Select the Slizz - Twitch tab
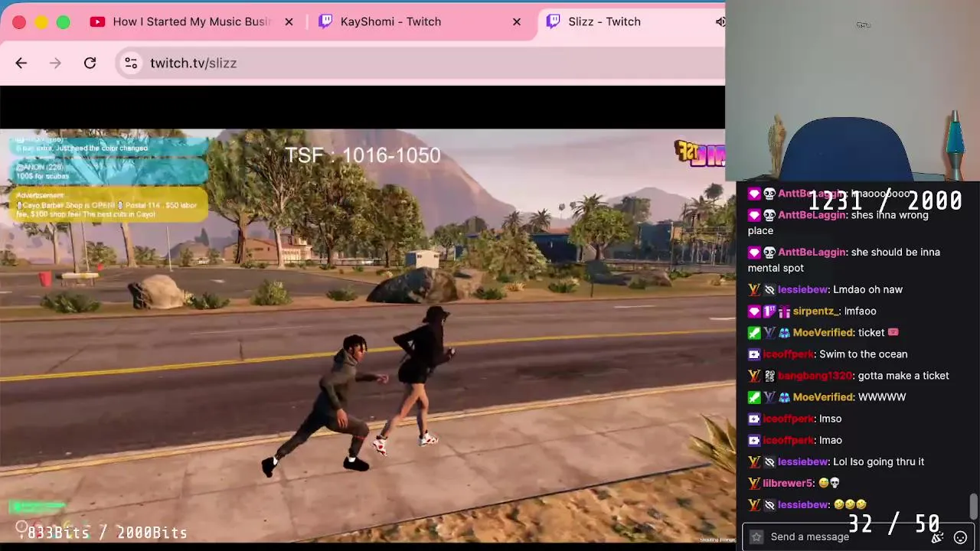The image size is (980, 551). coord(604,21)
